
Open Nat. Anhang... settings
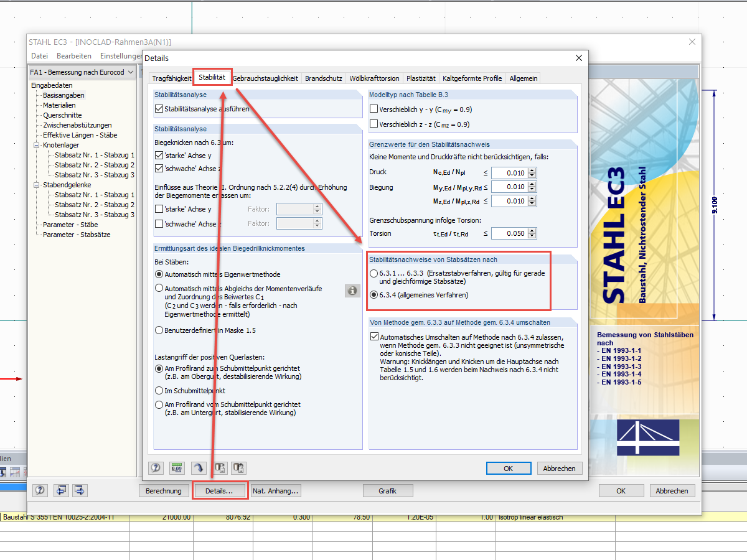[x=276, y=490]
